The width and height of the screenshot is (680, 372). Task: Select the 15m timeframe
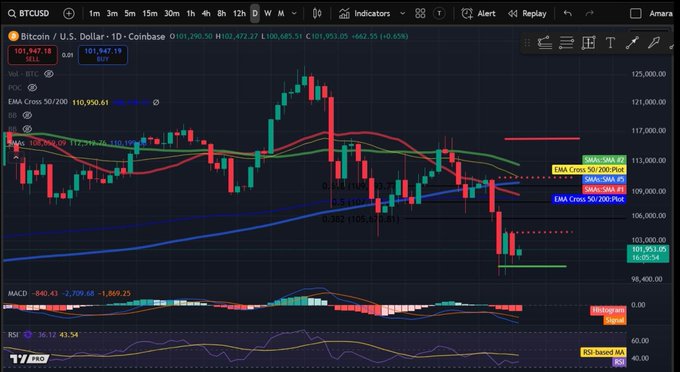[150, 13]
